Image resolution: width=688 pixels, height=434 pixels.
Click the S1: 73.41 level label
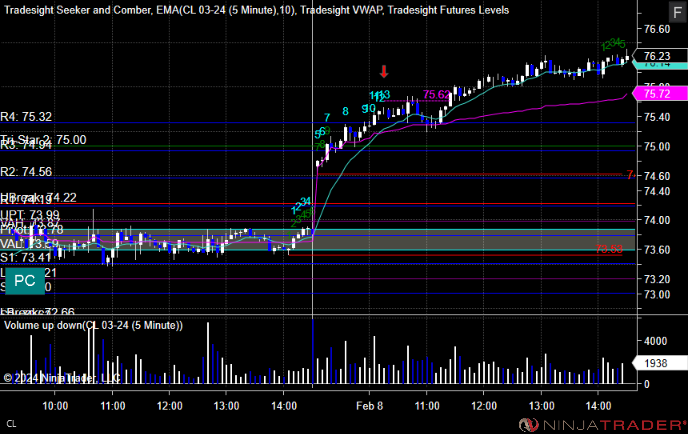pos(25,257)
